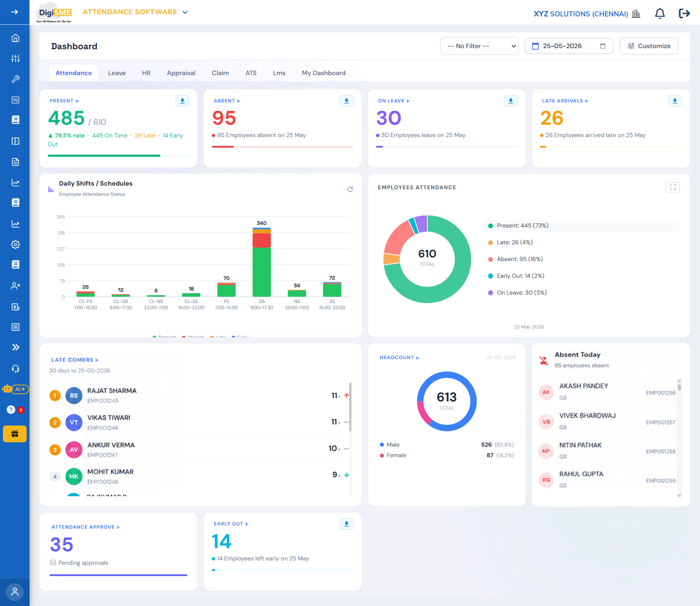The height and width of the screenshot is (606, 700).
Task: Expand Employees Attendance chart to fullscreen
Action: 673,187
